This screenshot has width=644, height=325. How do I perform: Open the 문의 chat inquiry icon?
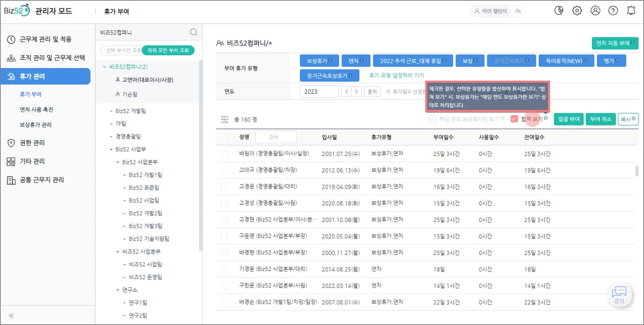(619, 295)
